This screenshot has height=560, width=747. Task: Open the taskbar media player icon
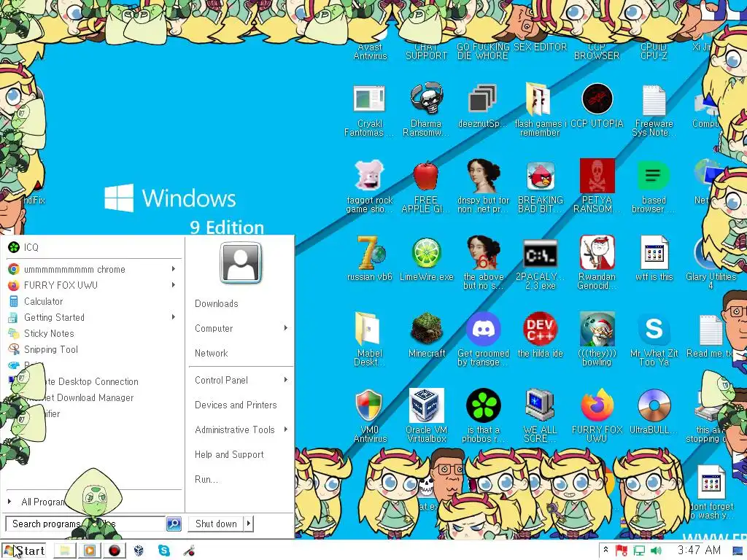[89, 551]
